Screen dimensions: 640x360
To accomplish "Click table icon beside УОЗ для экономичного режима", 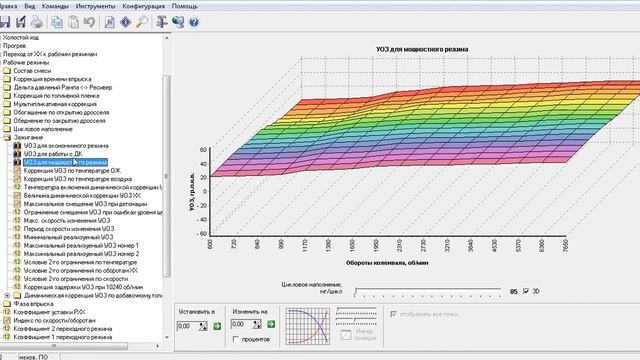I will click(x=17, y=145).
